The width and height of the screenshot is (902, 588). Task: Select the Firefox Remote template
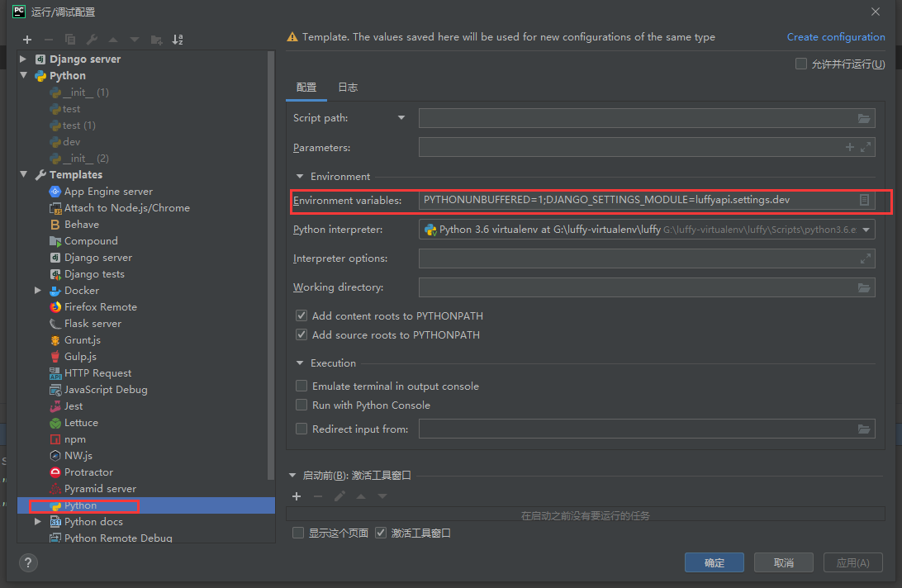[x=101, y=307]
